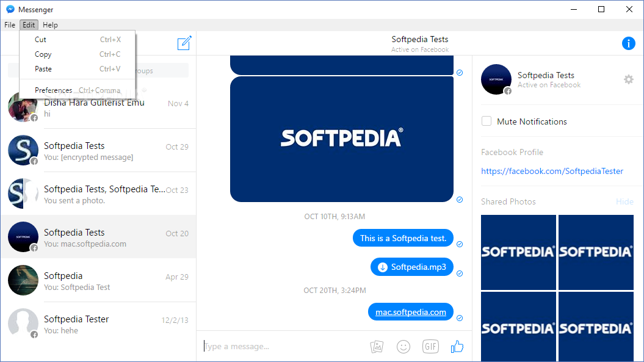Click the Softpedia Tests chat header title
This screenshot has width=644, height=362.
420,40
